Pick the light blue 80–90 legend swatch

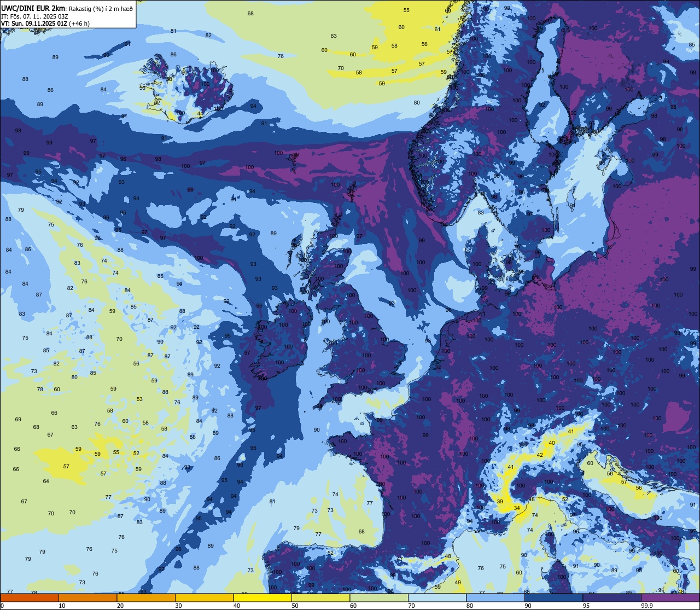495,597
